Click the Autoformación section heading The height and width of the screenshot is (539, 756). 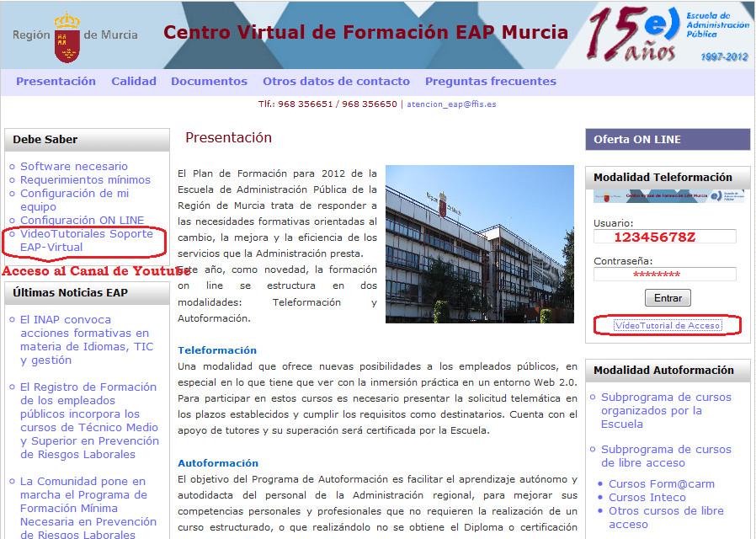pyautogui.click(x=218, y=463)
